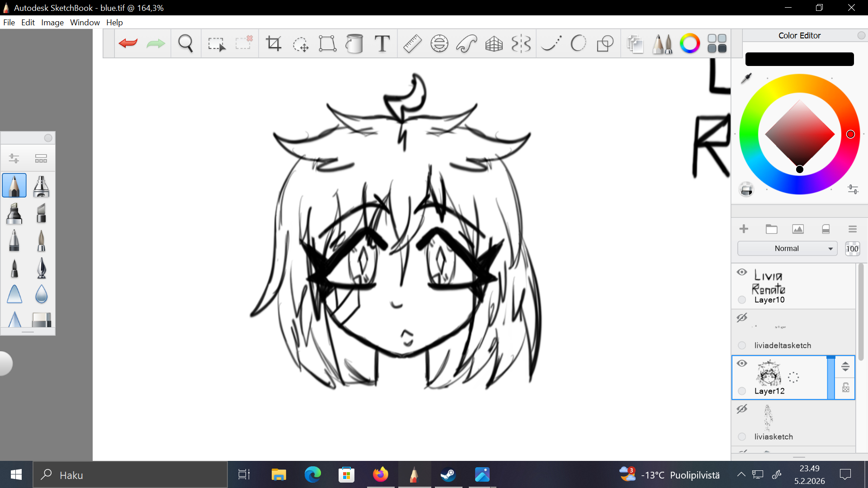The height and width of the screenshot is (488, 868).
Task: Hide Layer10 with its eye icon
Action: click(x=742, y=272)
